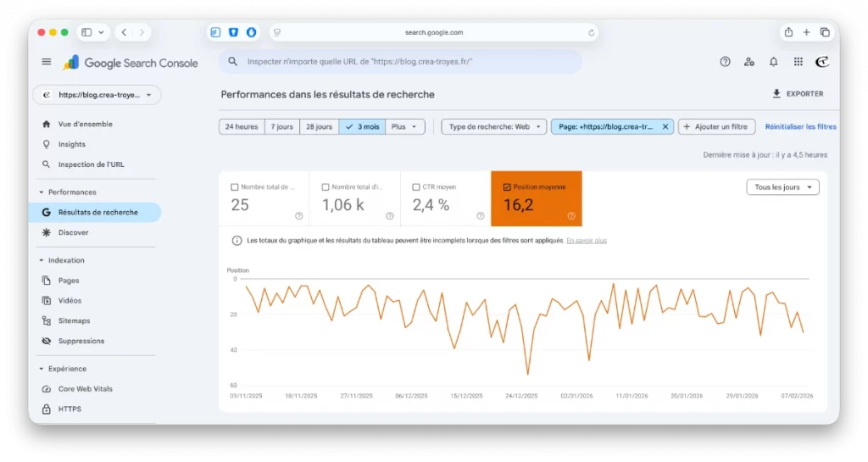Open the property selector dropdown
Image resolution: width=868 pixels, height=462 pixels.
click(97, 95)
